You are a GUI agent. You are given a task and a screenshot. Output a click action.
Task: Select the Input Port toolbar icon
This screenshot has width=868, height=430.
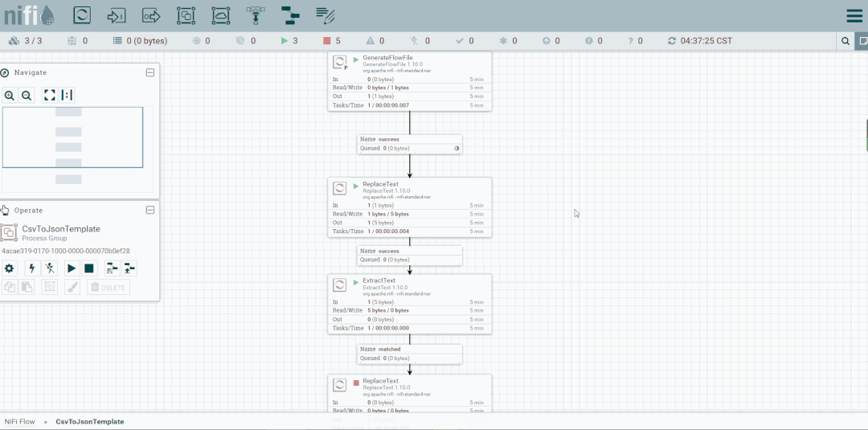tap(117, 15)
